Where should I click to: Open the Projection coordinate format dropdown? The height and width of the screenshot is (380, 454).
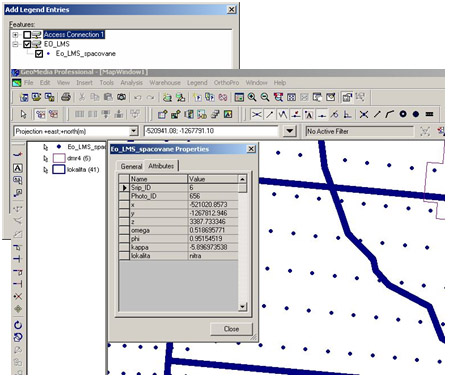click(133, 131)
